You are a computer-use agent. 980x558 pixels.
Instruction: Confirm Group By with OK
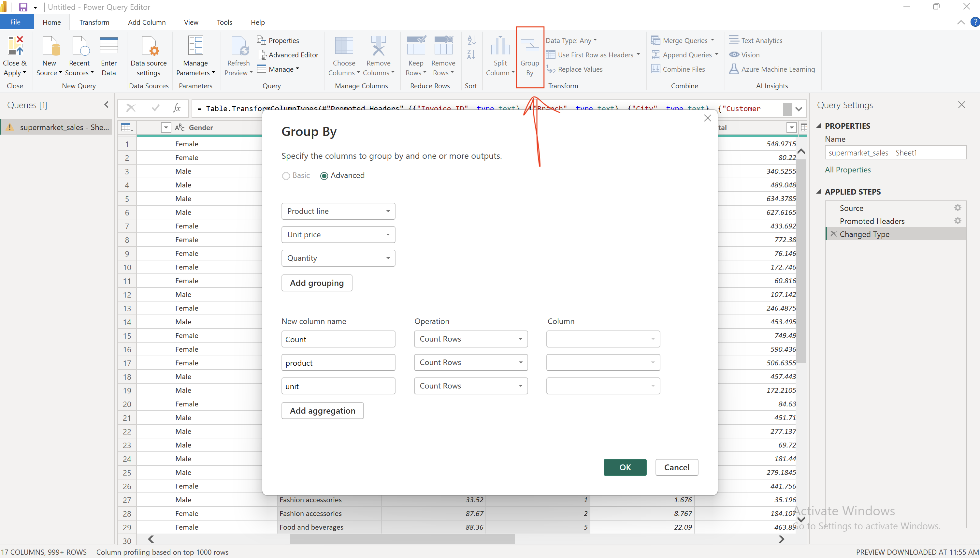coord(625,467)
